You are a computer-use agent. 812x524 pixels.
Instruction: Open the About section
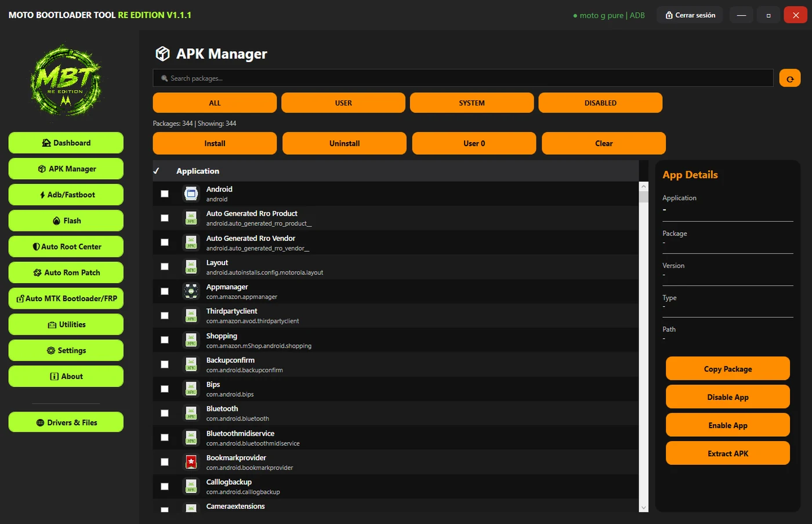[x=66, y=376]
